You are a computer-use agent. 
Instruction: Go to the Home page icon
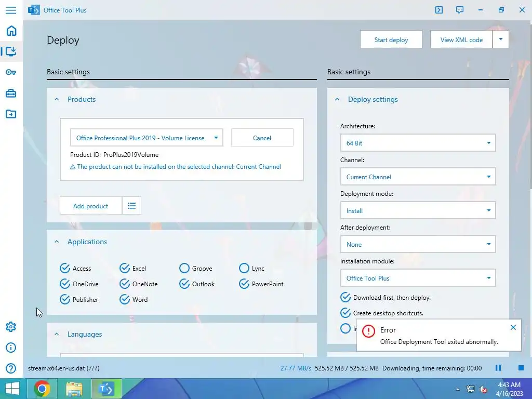pyautogui.click(x=11, y=31)
